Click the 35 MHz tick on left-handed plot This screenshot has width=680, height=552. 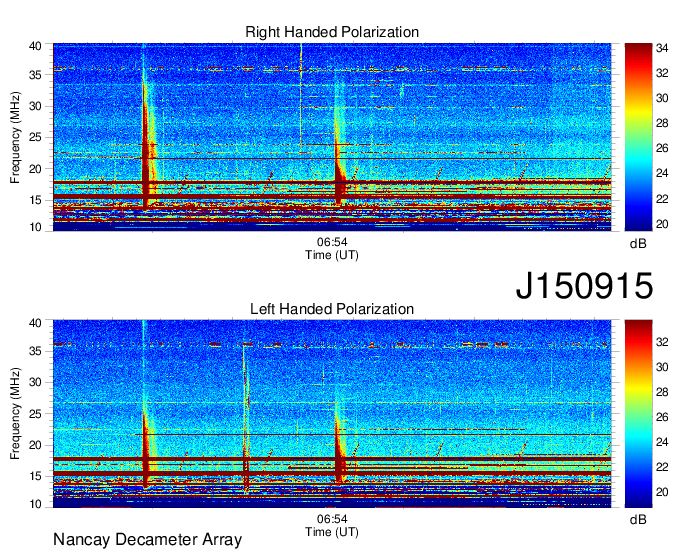[35, 351]
